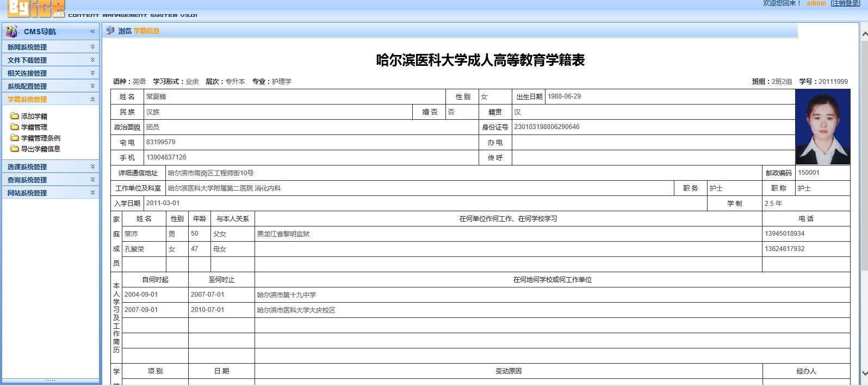This screenshot has width=868, height=386.
Task: Click the CMS导航 puzzle icon
Action: point(11,31)
